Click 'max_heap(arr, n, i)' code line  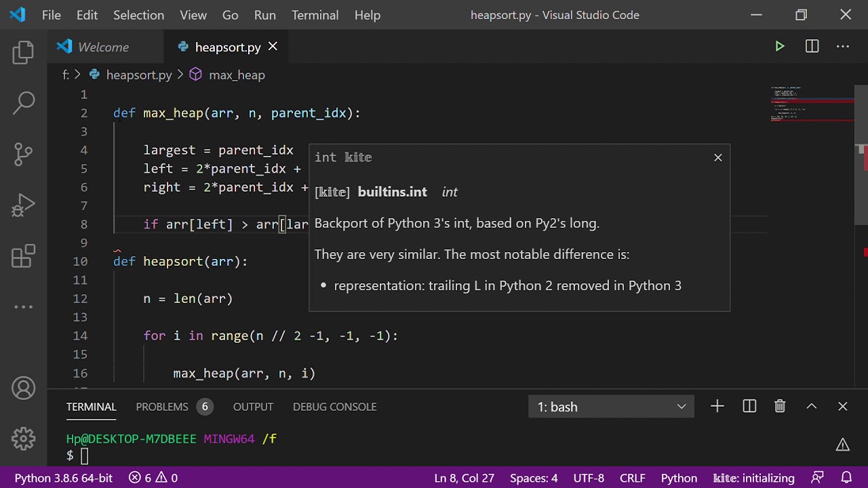tap(244, 373)
